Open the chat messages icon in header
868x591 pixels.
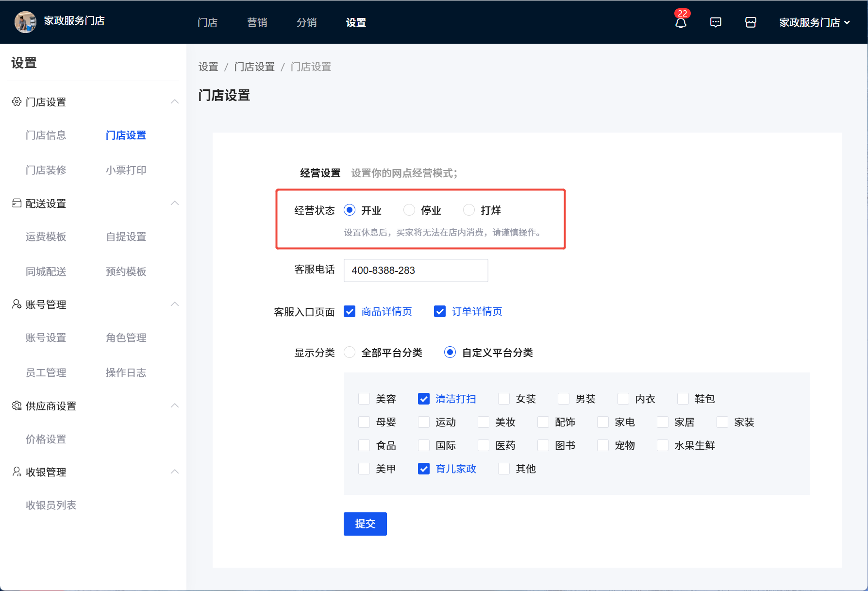tap(716, 22)
